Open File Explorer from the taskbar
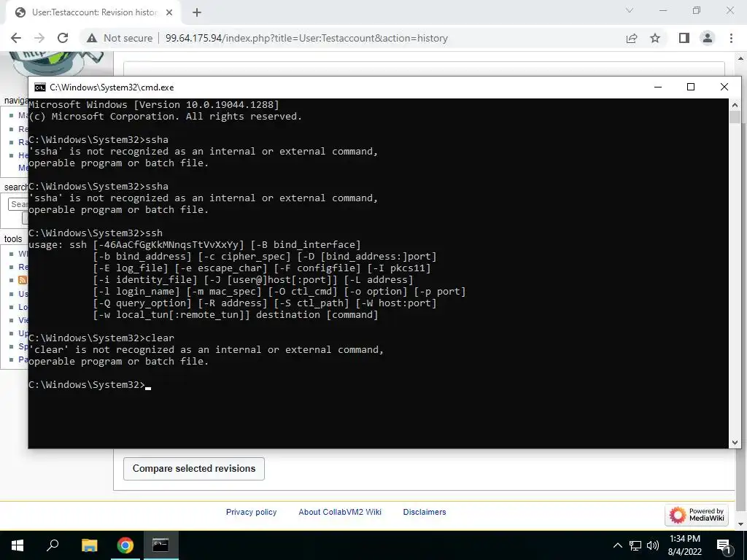The height and width of the screenshot is (560, 747). click(89, 545)
